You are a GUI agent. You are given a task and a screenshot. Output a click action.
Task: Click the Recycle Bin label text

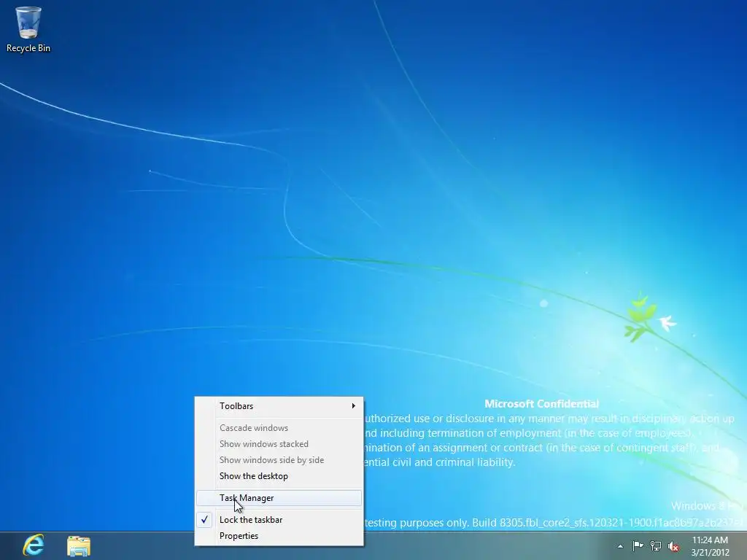click(28, 48)
